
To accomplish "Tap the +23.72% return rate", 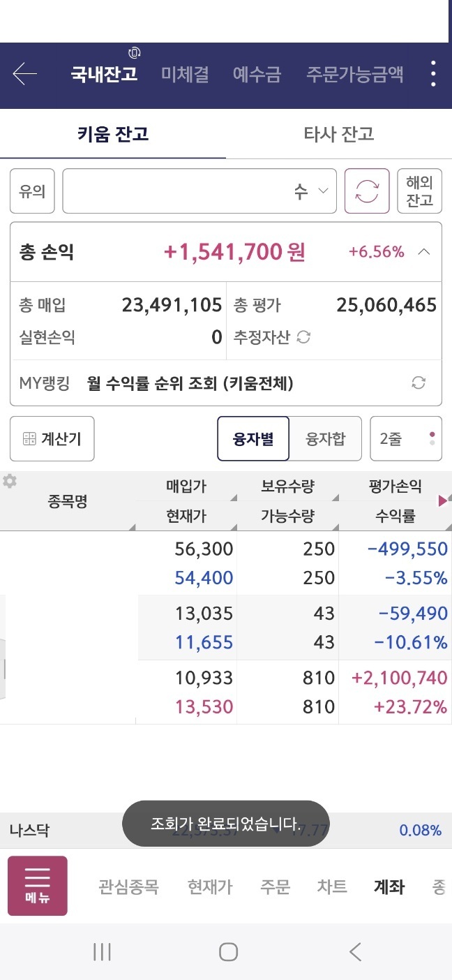I will 411,706.
